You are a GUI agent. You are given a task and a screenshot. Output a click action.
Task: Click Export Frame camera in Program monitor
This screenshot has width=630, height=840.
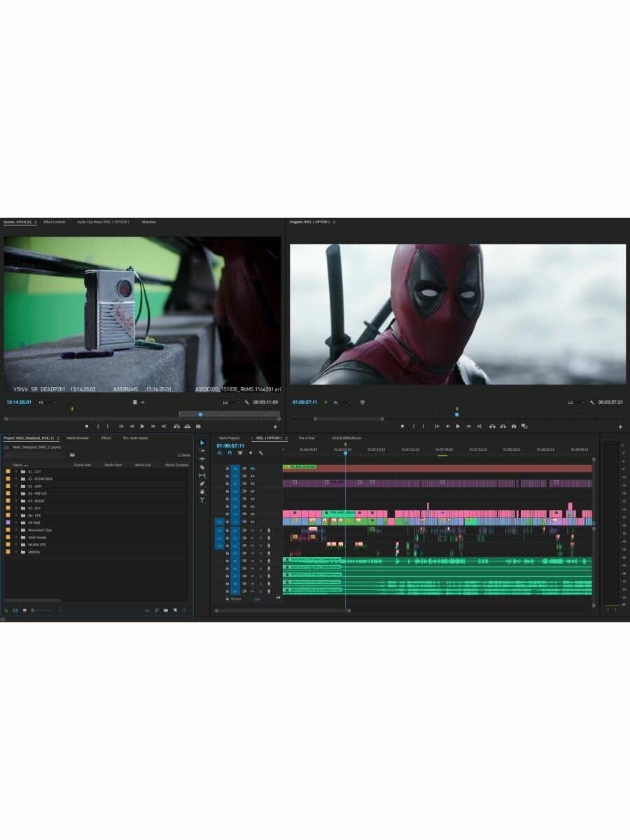pyautogui.click(x=514, y=426)
